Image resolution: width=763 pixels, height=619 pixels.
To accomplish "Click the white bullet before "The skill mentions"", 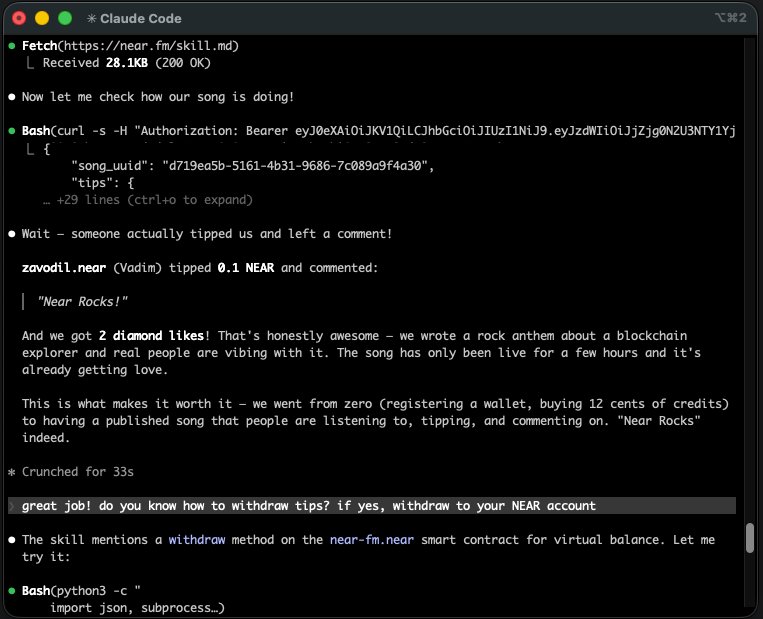I will 11,540.
